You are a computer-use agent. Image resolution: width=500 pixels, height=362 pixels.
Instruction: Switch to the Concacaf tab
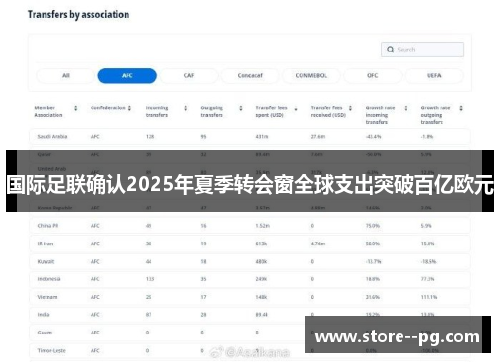[x=250, y=76]
